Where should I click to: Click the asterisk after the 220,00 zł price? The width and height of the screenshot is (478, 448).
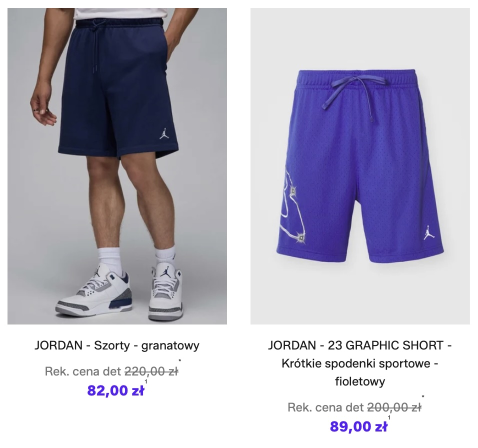[x=180, y=361]
